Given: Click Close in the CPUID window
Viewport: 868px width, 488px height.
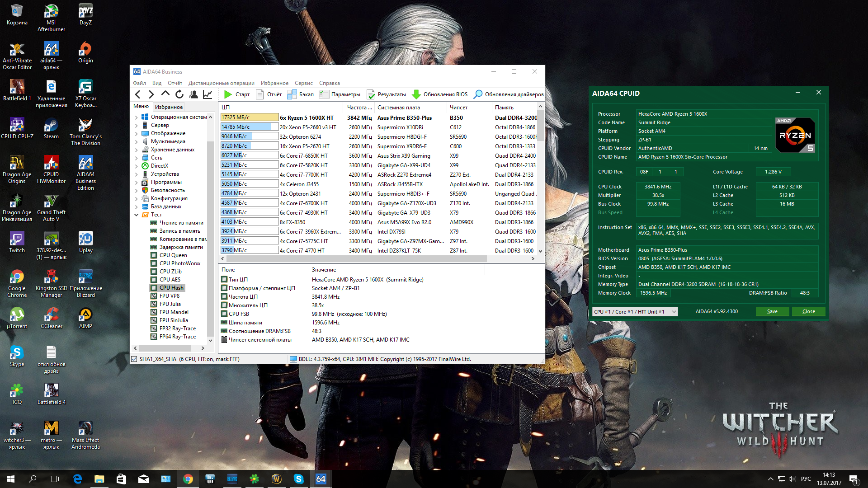Looking at the screenshot, I should coord(808,312).
